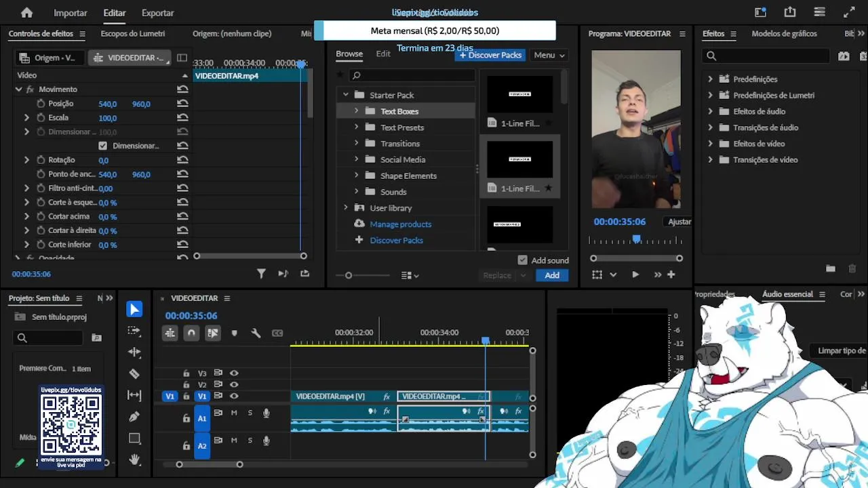The image size is (868, 488).
Task: Switch to the Edit tab in packs panel
Action: (383, 54)
